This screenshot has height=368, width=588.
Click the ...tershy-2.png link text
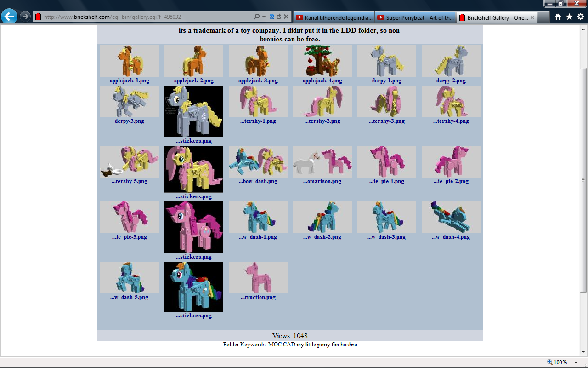(x=322, y=121)
